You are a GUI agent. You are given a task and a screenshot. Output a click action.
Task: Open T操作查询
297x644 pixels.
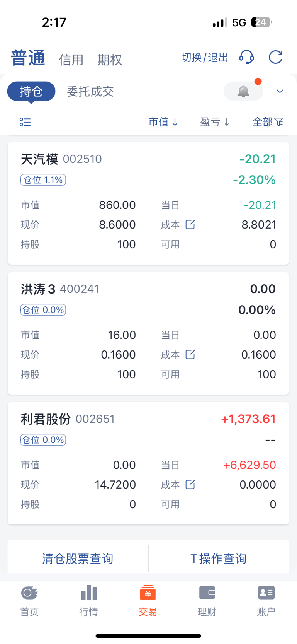219,559
